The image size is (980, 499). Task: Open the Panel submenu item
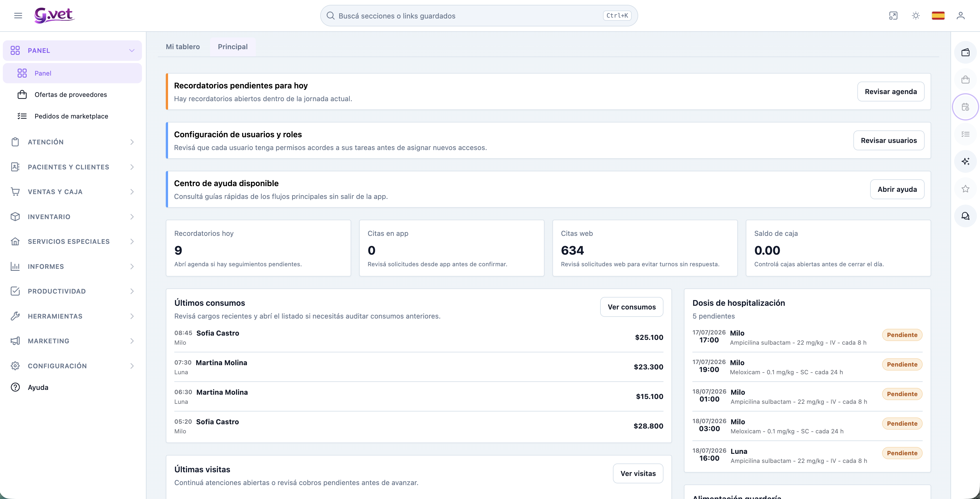tap(72, 73)
